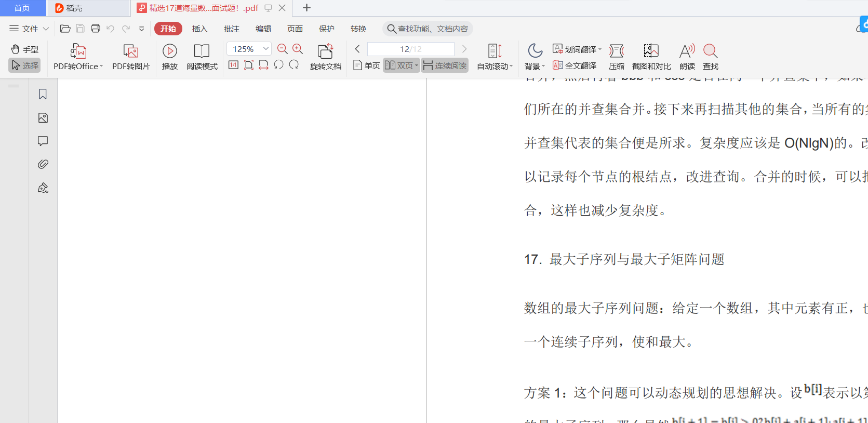Fit page to window icon
Viewport: 868px width, 423px height.
click(x=249, y=65)
